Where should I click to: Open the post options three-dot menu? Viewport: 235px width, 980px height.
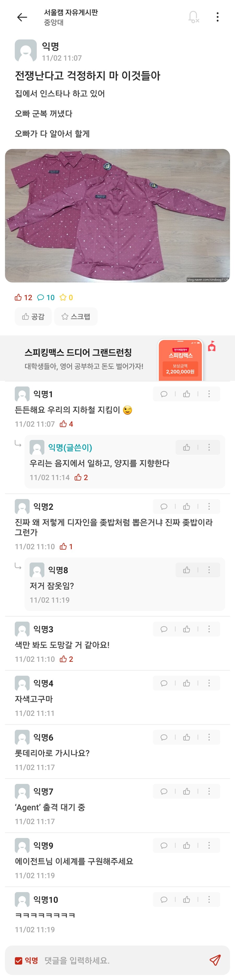(x=218, y=17)
